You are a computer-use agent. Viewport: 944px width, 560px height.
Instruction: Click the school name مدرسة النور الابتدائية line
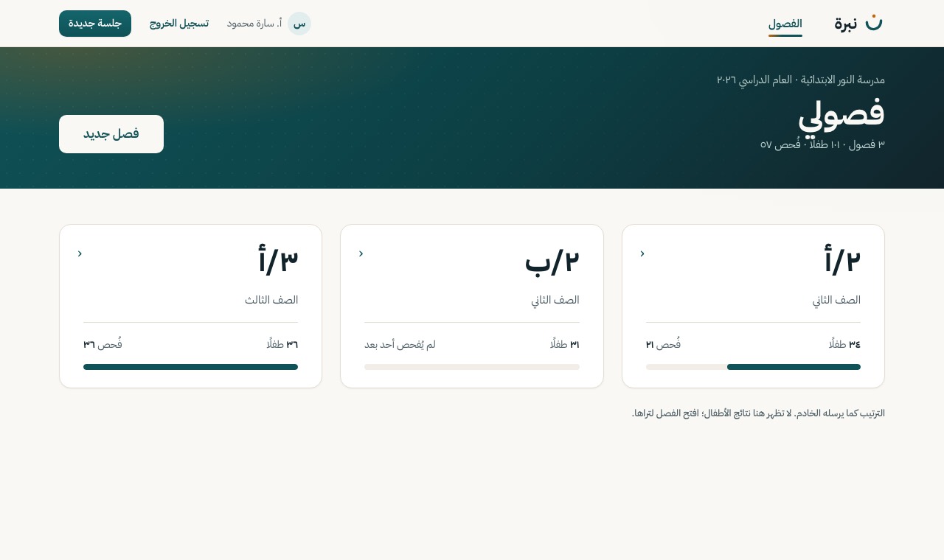coord(801,80)
